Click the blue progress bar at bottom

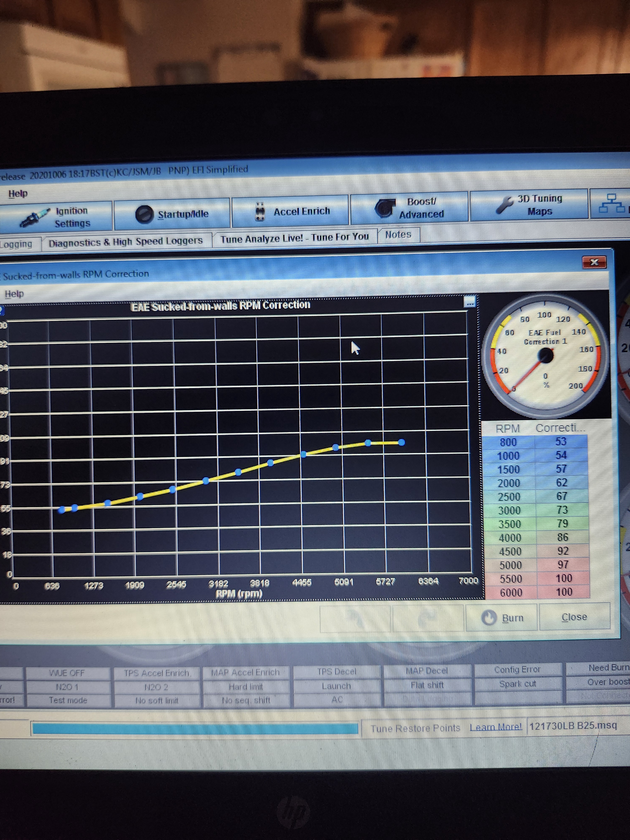pos(195,728)
